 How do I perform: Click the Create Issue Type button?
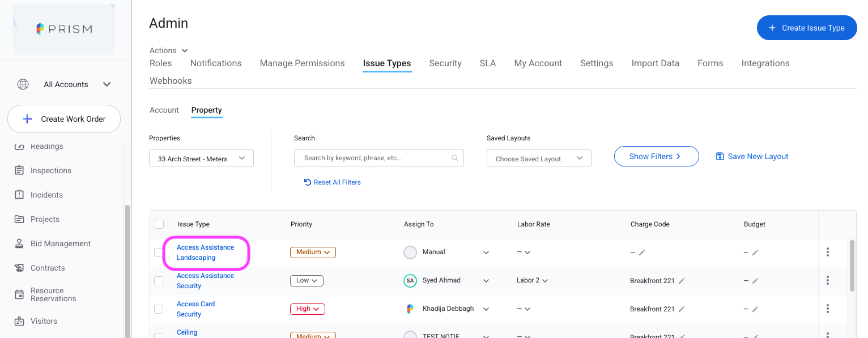(807, 27)
